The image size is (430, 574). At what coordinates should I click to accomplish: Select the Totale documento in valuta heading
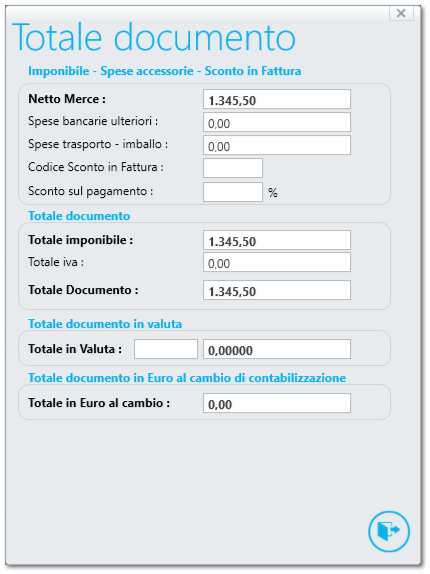tap(105, 324)
